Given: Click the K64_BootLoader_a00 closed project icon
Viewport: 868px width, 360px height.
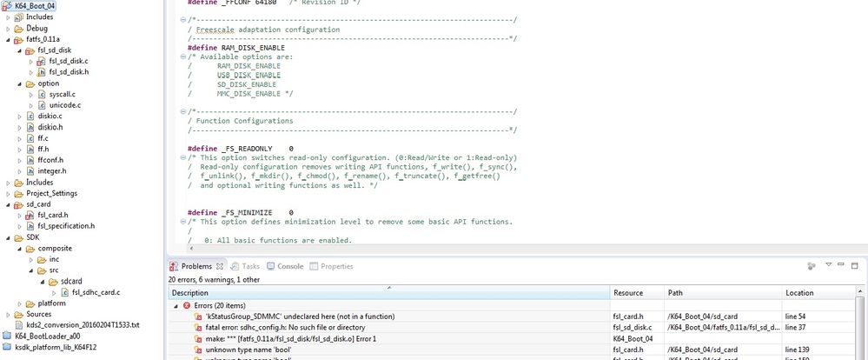Looking at the screenshot, I should click(x=7, y=337).
